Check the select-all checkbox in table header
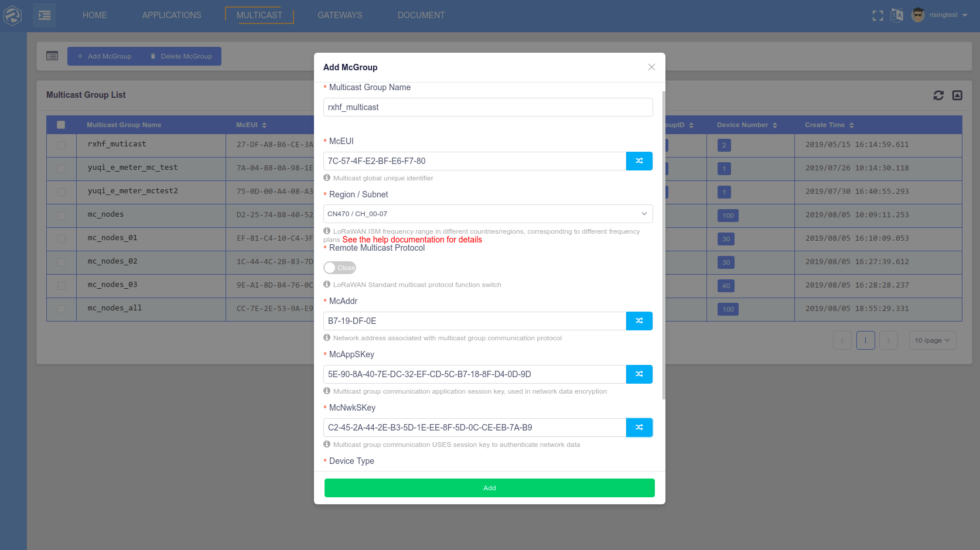Screen dimensions: 980x550 point(61,125)
